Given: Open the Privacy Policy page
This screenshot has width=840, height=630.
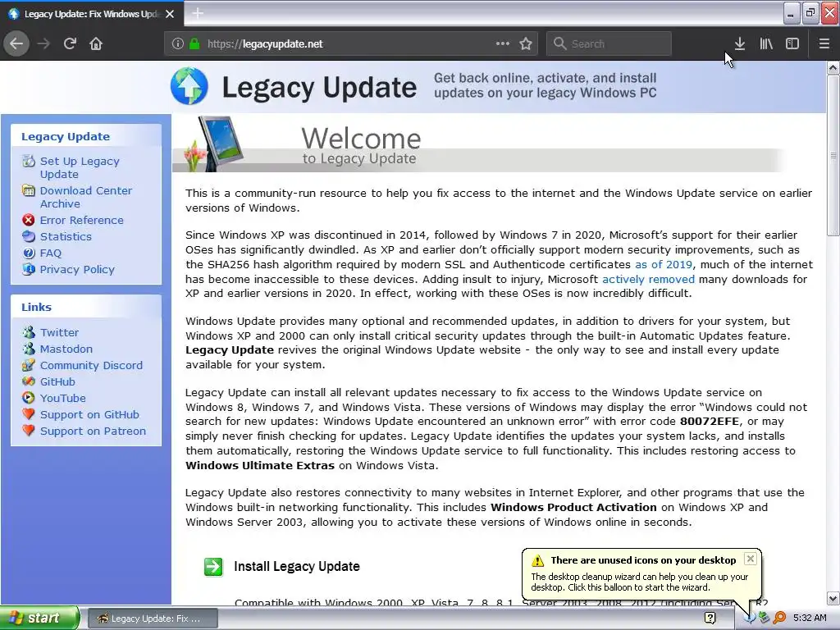Looking at the screenshot, I should click(x=77, y=269).
